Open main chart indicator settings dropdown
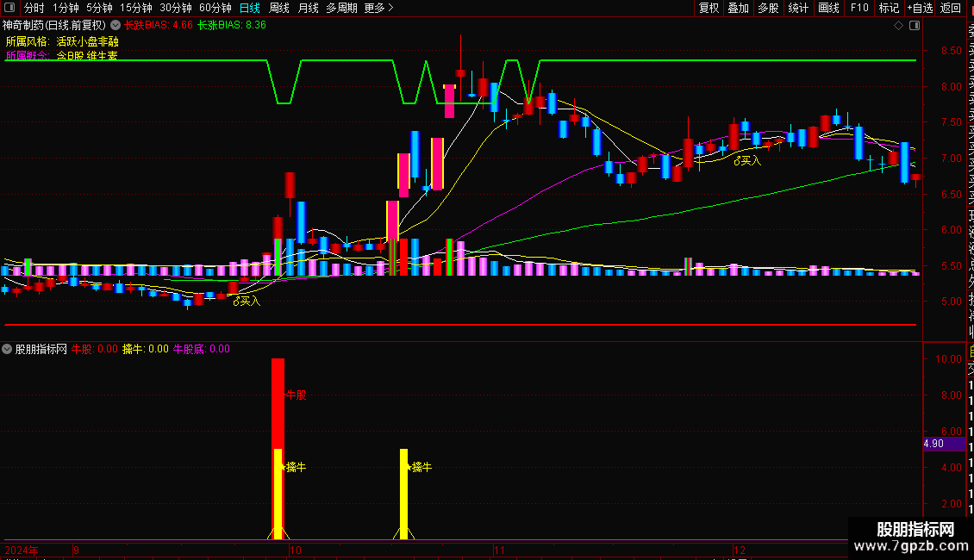974x560 pixels. (x=116, y=26)
